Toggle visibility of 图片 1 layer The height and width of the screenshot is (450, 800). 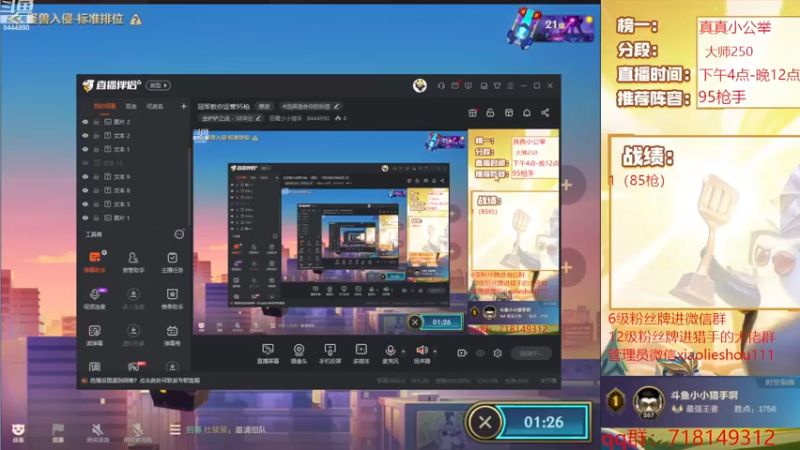click(x=85, y=218)
